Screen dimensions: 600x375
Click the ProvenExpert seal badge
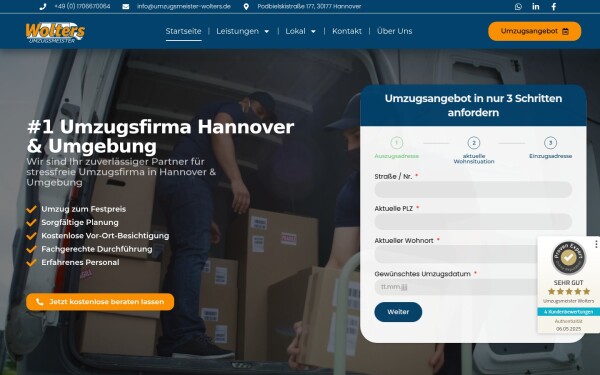(569, 258)
